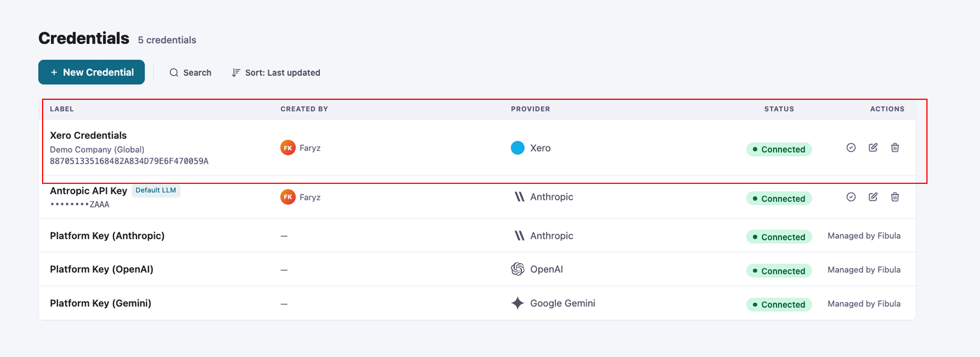This screenshot has width=980, height=357.
Task: Delete the Antropic API Key entry
Action: coord(895,197)
